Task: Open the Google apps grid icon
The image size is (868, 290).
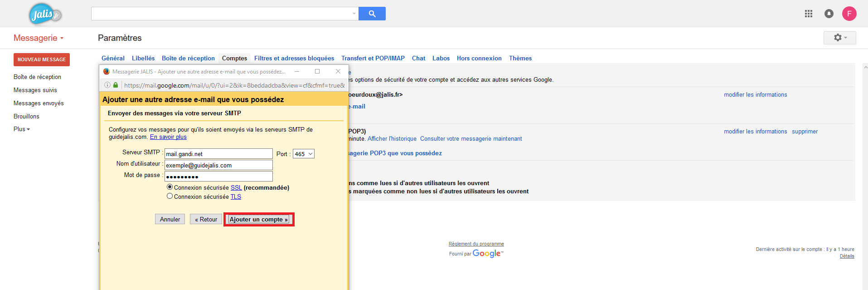Action: click(x=808, y=14)
